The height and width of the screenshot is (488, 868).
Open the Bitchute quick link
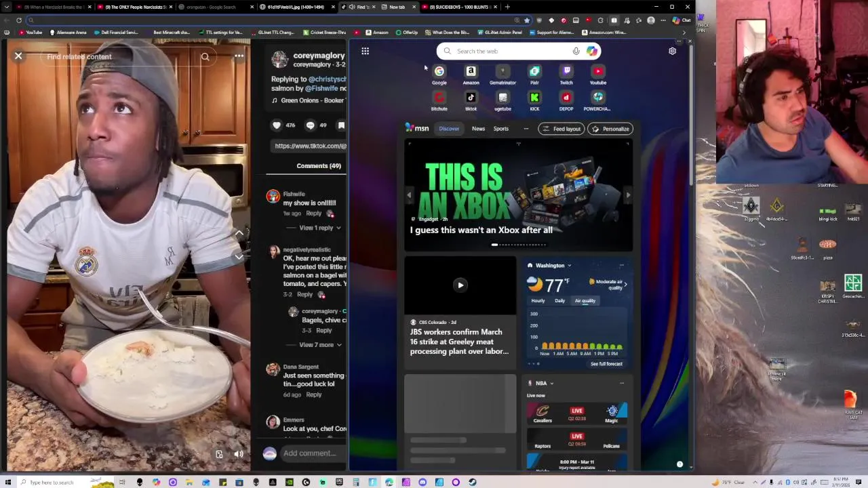pyautogui.click(x=439, y=101)
